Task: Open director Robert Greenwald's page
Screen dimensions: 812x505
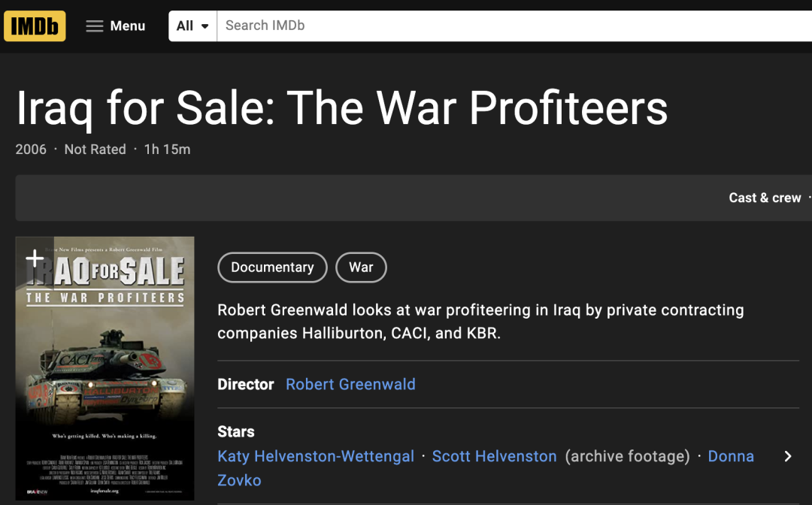Action: [350, 384]
